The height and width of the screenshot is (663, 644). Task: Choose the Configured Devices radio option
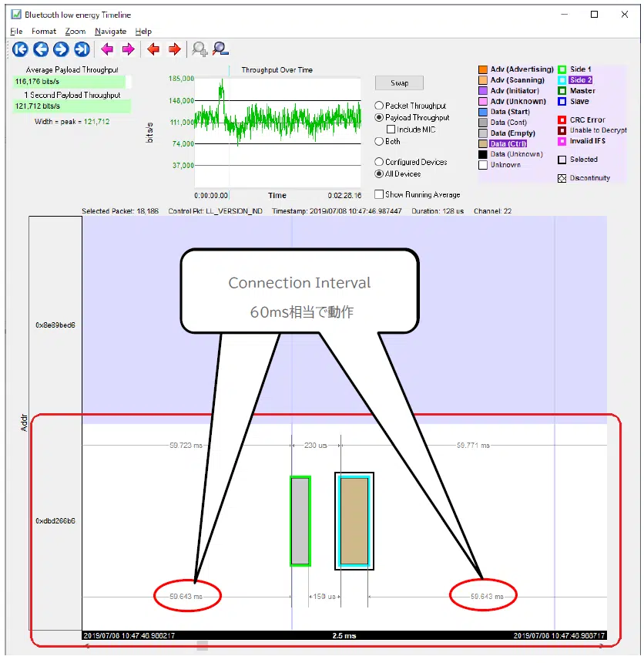tap(379, 162)
